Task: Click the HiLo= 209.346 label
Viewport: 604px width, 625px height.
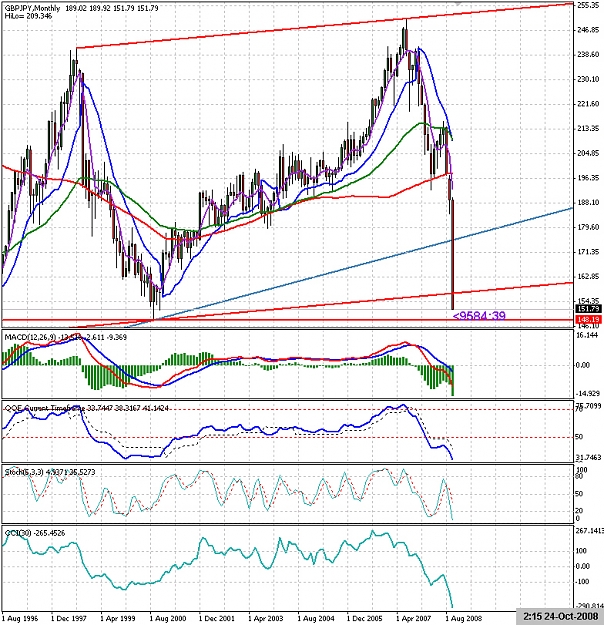Action: click(x=28, y=16)
